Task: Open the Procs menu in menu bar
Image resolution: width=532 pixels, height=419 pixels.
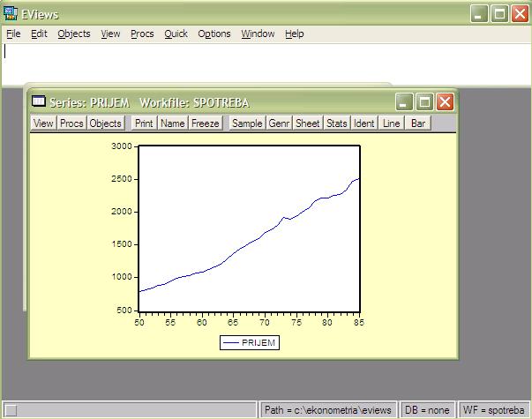Action: pos(142,34)
